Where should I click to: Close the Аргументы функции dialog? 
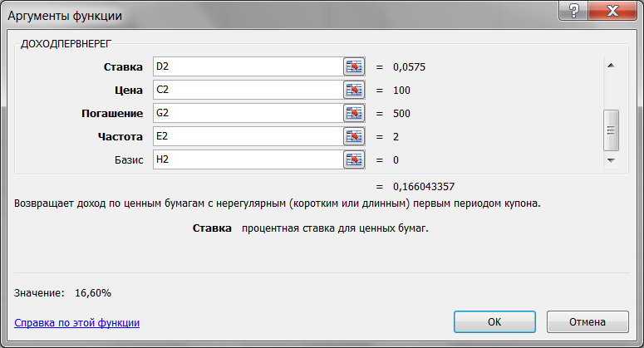(x=612, y=11)
